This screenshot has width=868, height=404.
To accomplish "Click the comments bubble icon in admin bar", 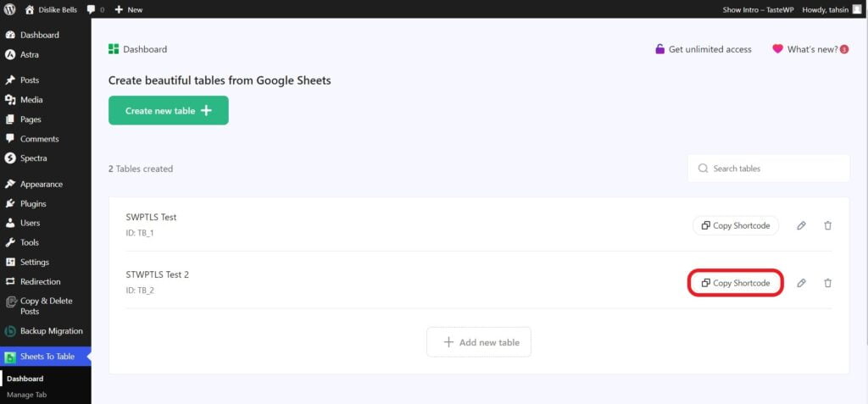I will tap(92, 9).
